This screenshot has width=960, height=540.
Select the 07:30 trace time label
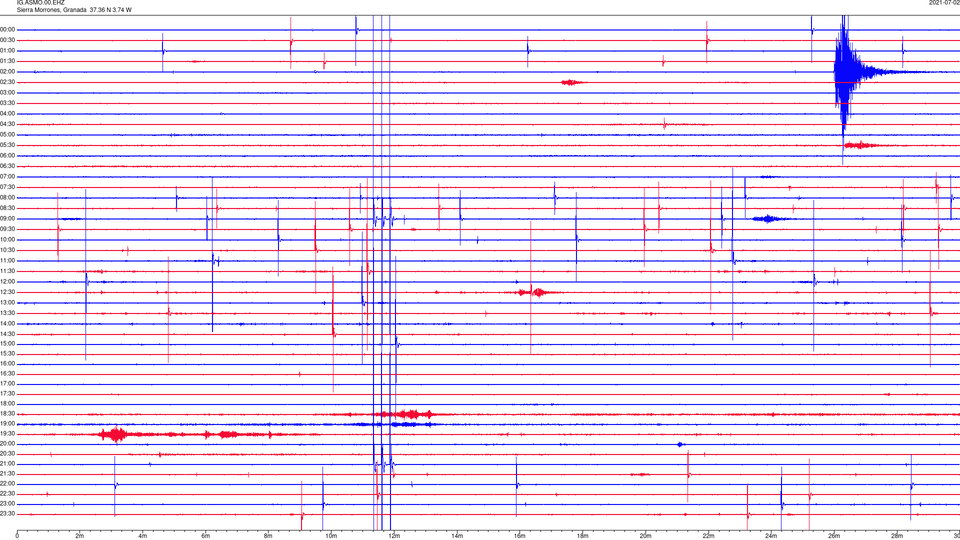tap(8, 187)
